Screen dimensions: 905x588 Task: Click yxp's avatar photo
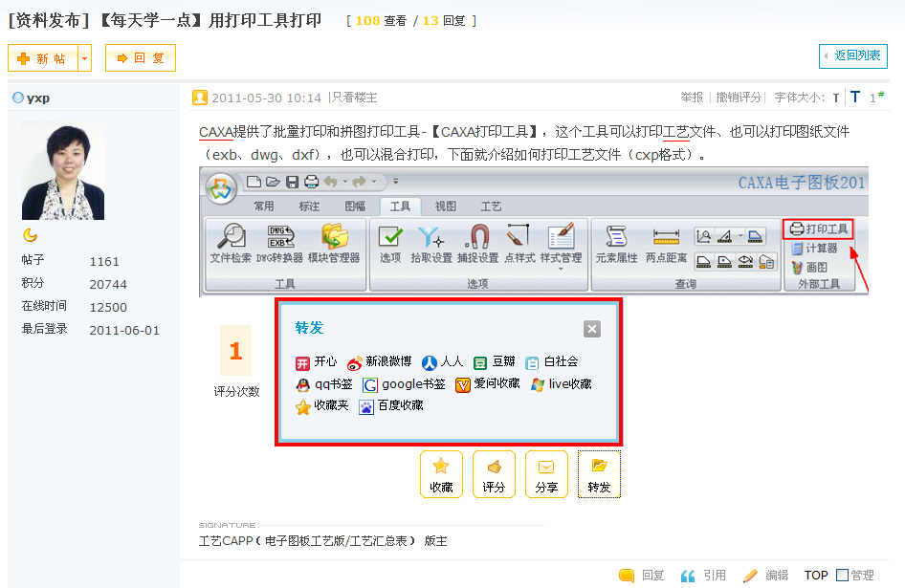coord(63,170)
